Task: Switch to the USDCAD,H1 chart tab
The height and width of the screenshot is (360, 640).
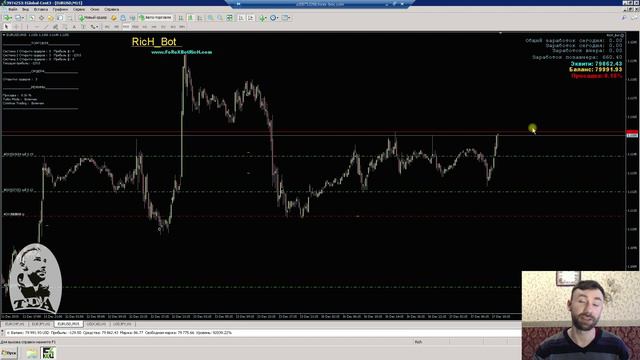Action: pyautogui.click(x=96, y=324)
